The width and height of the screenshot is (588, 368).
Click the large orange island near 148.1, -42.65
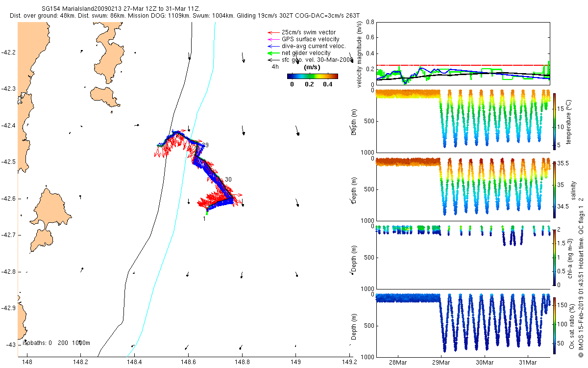coord(49,217)
